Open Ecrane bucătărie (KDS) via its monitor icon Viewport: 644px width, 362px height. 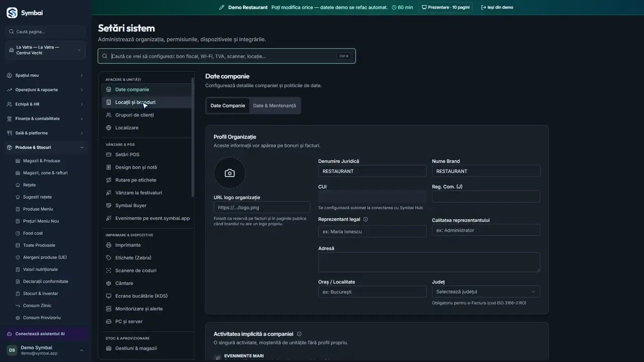pyautogui.click(x=109, y=296)
